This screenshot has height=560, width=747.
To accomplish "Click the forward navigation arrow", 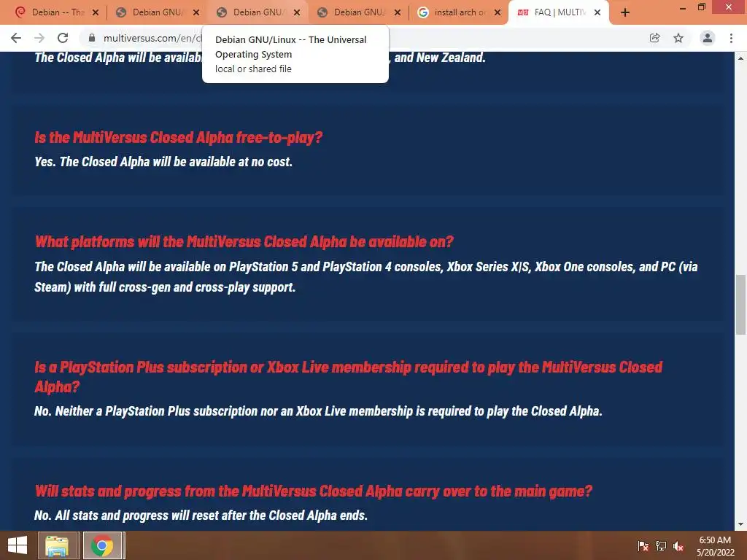I will 39,38.
